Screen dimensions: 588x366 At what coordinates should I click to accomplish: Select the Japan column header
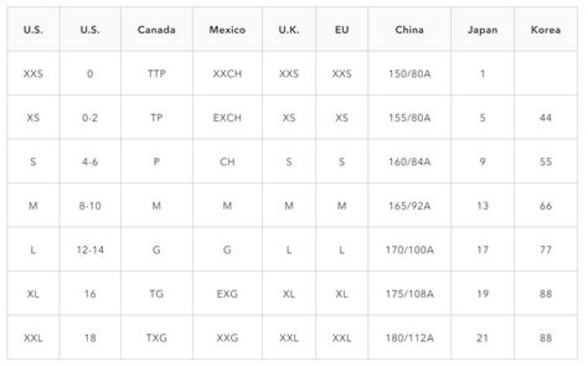point(483,29)
